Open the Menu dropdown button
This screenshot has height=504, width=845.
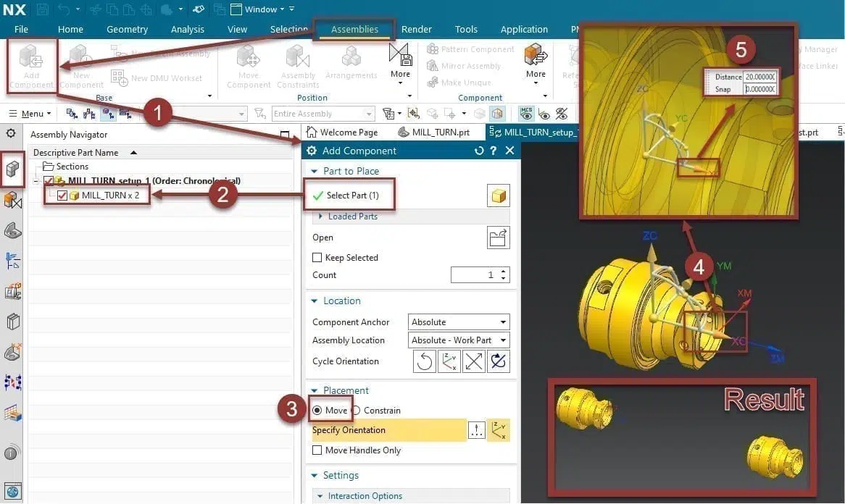30,114
